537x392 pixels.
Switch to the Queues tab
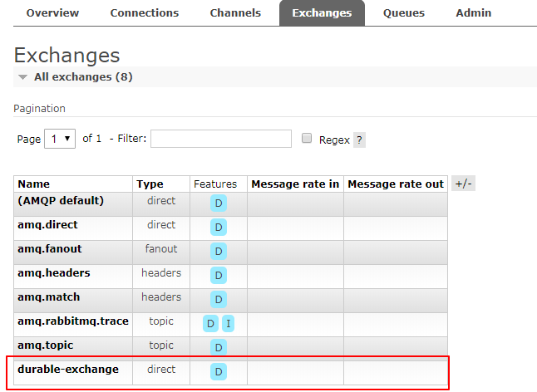click(404, 13)
